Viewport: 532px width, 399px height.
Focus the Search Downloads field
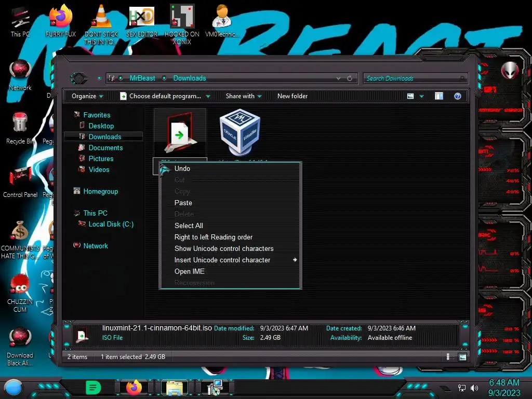[415, 78]
